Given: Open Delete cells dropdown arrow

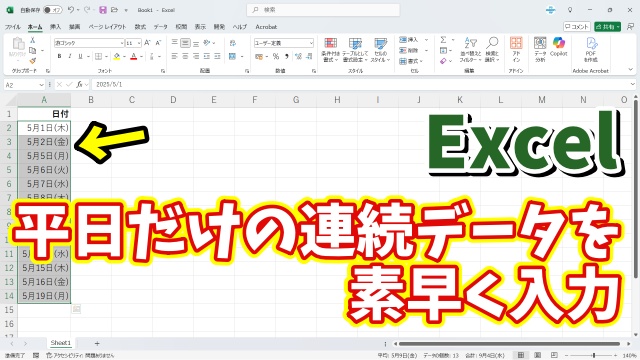Looking at the screenshot, I should point(427,50).
